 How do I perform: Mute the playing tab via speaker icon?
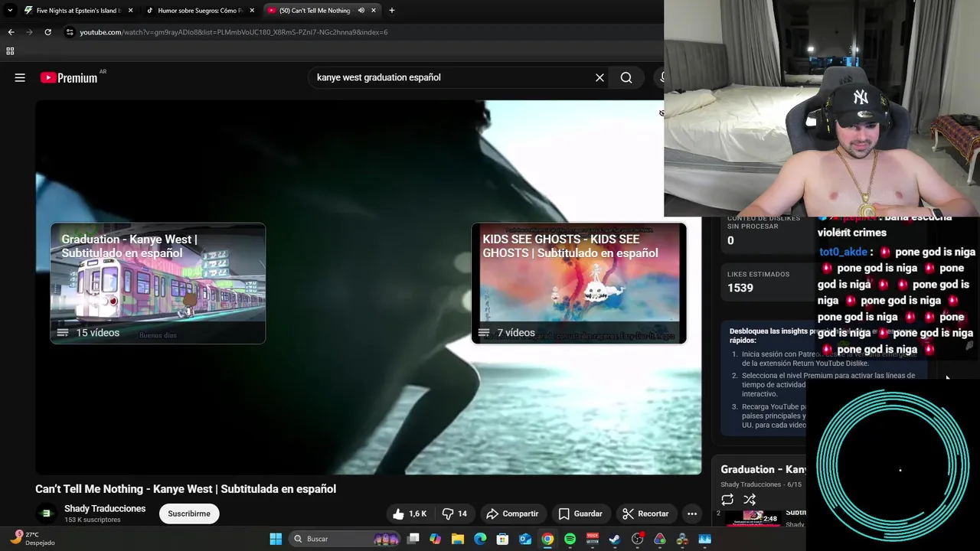tap(361, 10)
